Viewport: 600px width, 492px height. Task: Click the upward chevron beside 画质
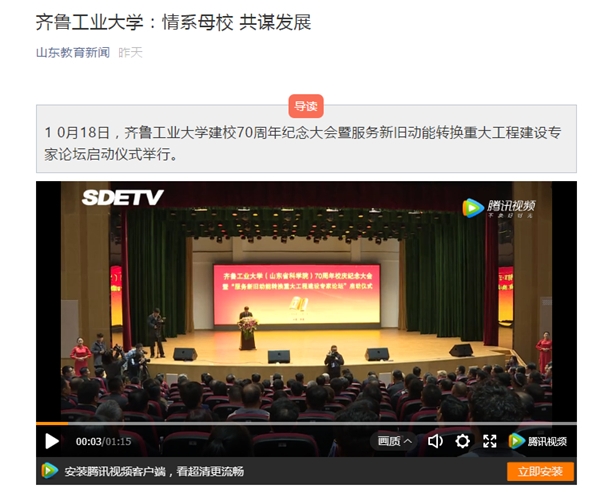(x=408, y=441)
